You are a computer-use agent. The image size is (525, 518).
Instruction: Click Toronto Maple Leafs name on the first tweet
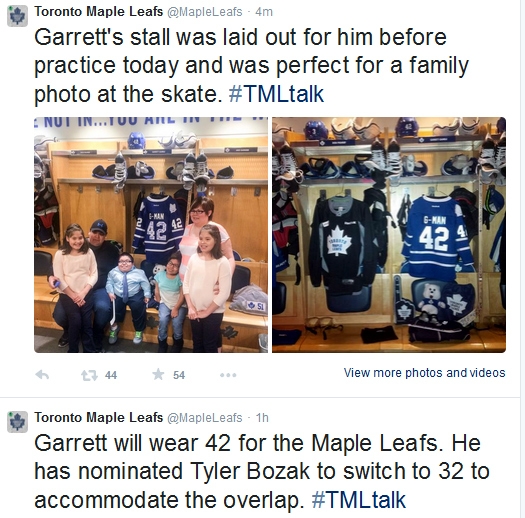point(99,12)
